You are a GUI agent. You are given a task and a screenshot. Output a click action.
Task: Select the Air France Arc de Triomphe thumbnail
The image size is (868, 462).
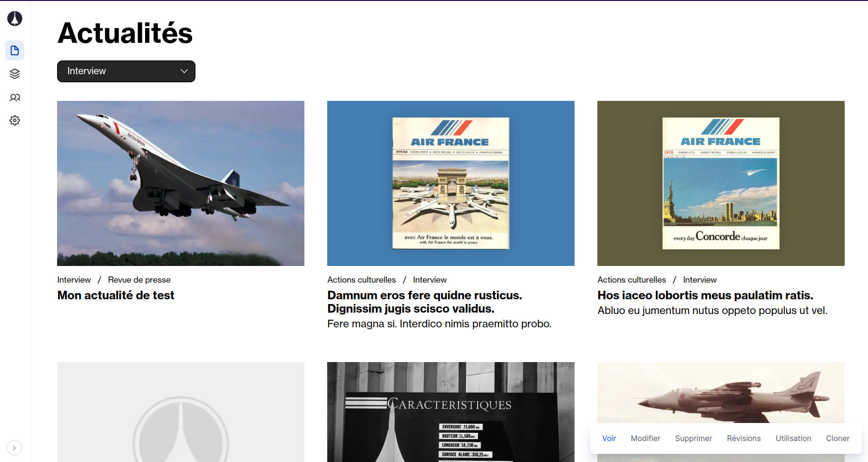click(451, 183)
